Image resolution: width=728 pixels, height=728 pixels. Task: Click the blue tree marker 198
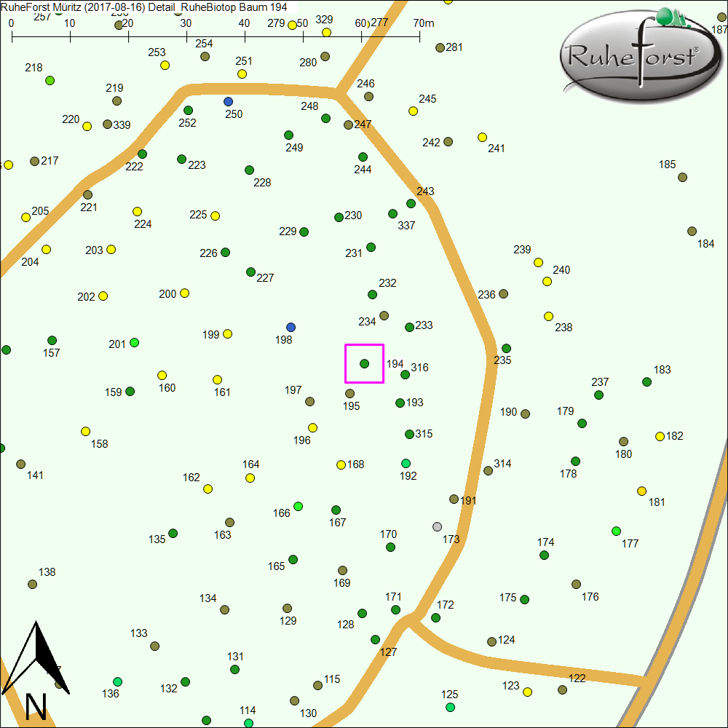(291, 327)
